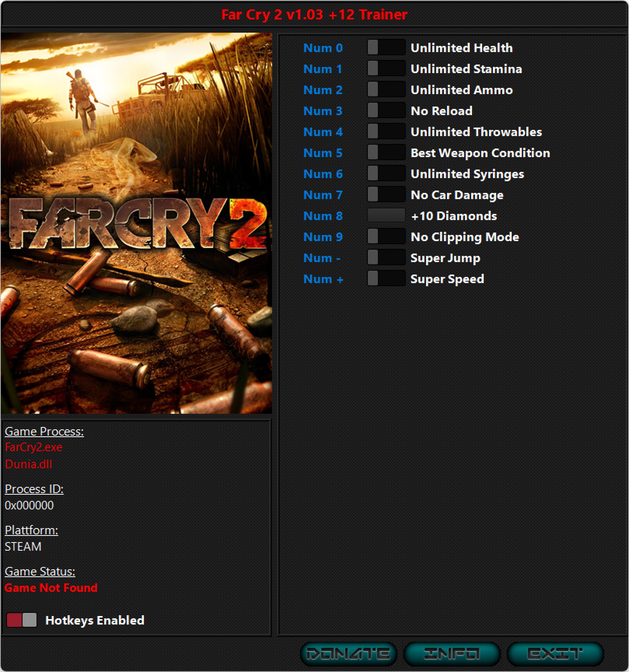Click the Num 1 hotkey label
This screenshot has width=629, height=672.
pyautogui.click(x=323, y=69)
